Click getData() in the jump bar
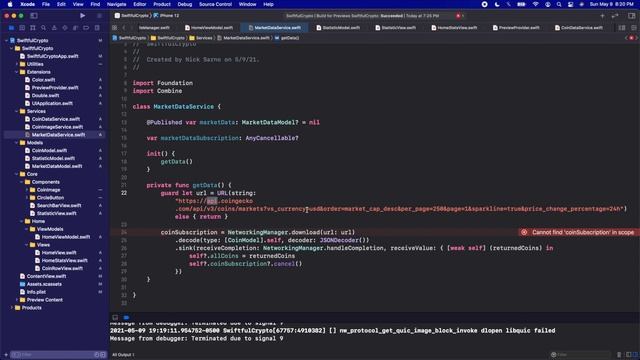 point(287,38)
